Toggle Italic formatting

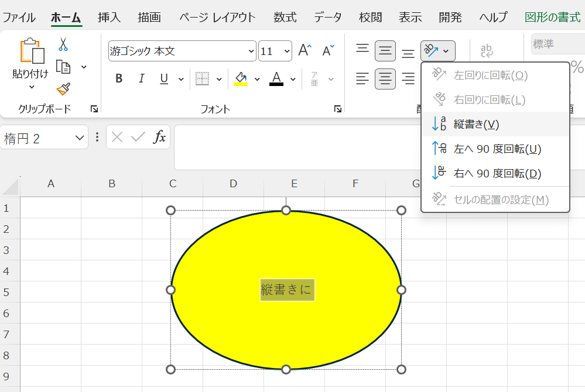(141, 79)
